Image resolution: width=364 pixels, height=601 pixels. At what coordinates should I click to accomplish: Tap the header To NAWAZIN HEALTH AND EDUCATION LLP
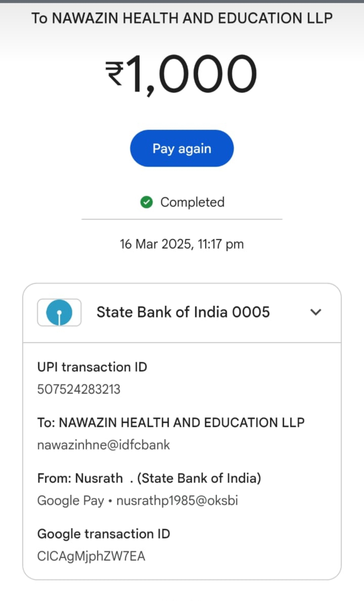coord(182,18)
